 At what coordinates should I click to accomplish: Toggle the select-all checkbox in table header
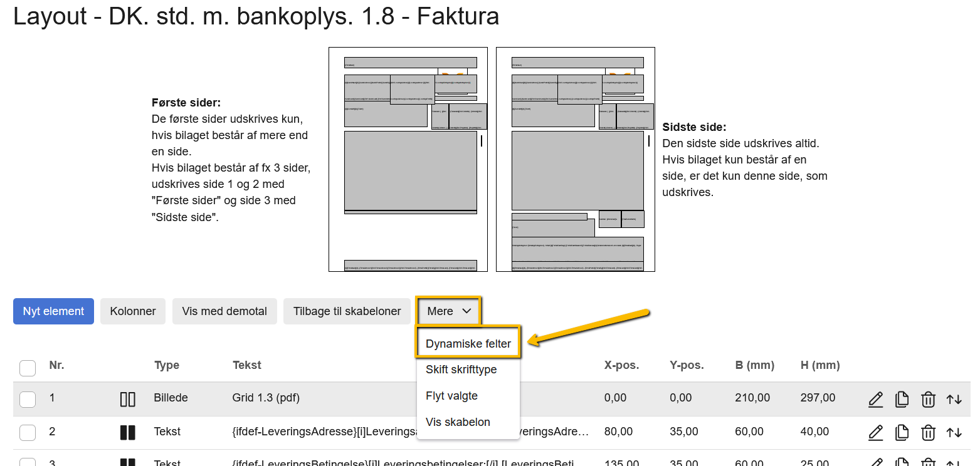click(28, 368)
